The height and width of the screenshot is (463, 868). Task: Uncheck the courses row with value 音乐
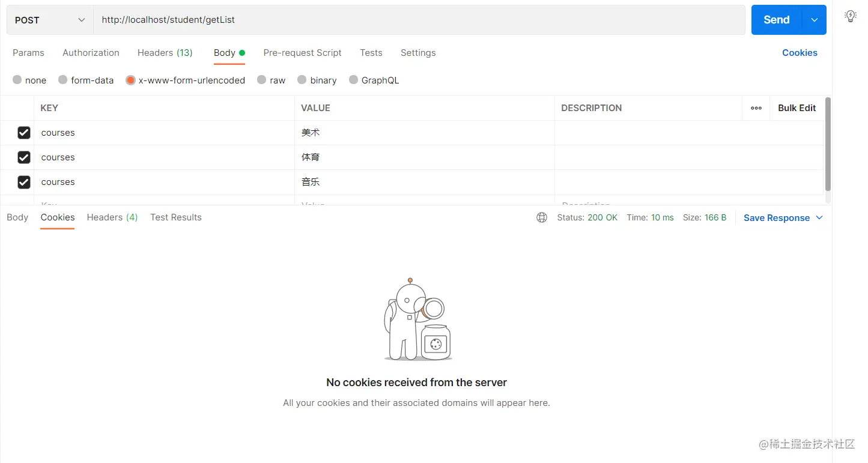click(23, 182)
